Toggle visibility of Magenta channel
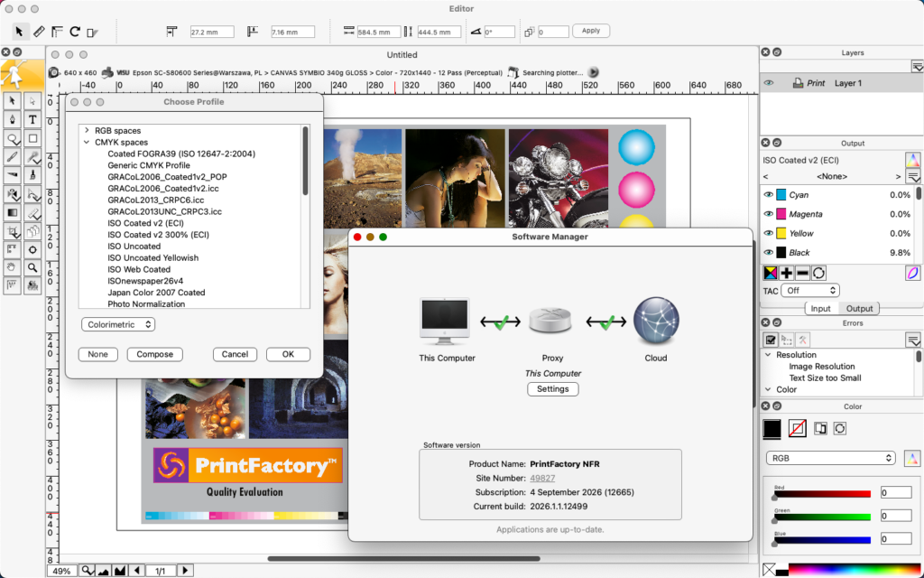 [x=769, y=214]
